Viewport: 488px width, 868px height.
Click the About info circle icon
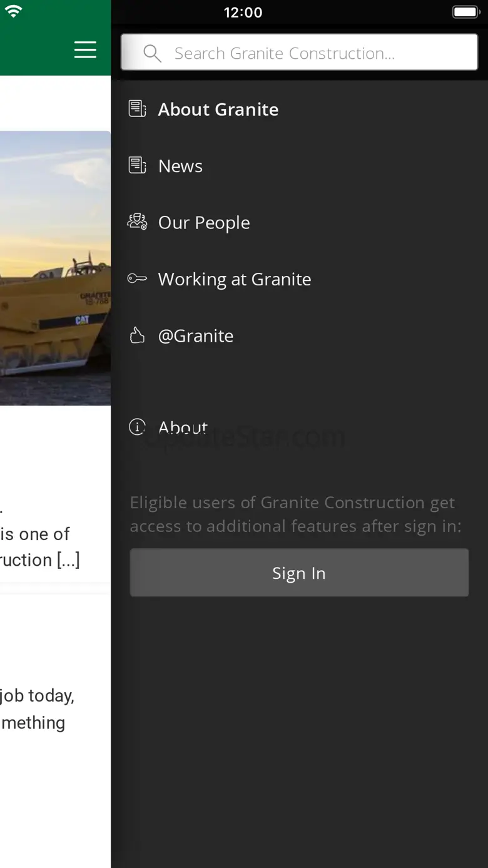pos(137,427)
